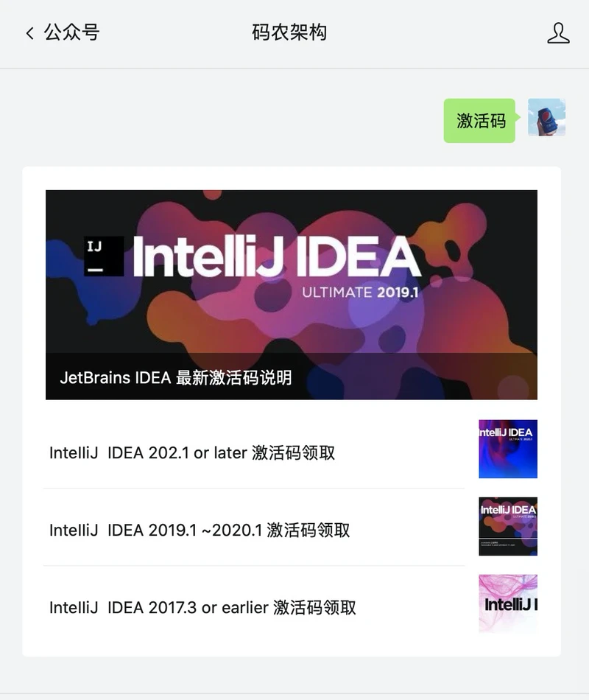Open the IntelliJ IDEA 2019.1 banner article
Viewport: 589px width, 700px height.
click(292, 295)
